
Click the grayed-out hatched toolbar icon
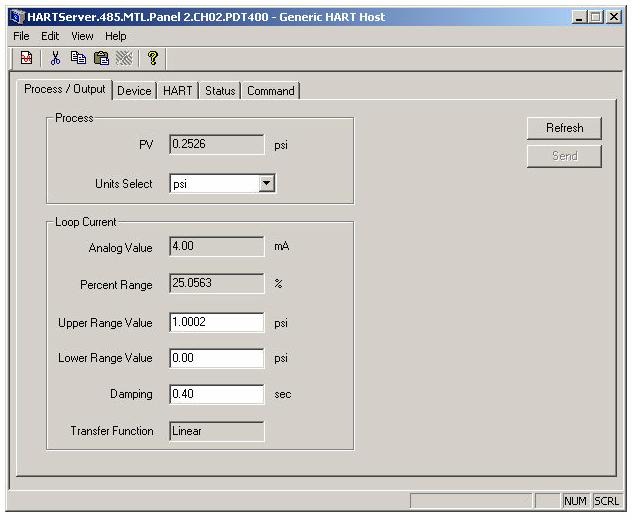(x=124, y=58)
